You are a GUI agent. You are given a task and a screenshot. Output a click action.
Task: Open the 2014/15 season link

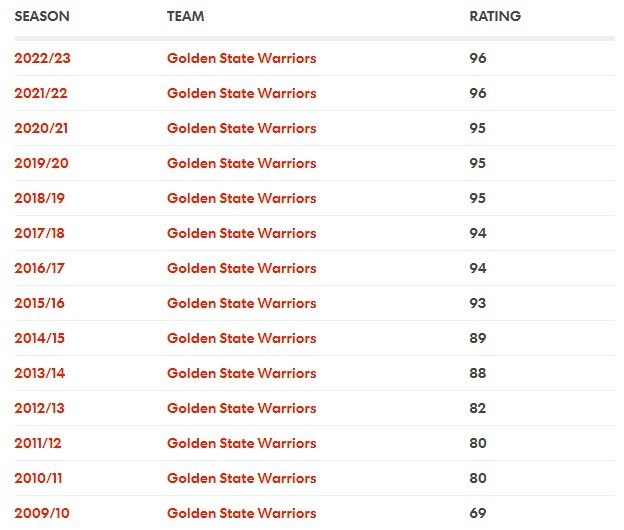(42, 338)
